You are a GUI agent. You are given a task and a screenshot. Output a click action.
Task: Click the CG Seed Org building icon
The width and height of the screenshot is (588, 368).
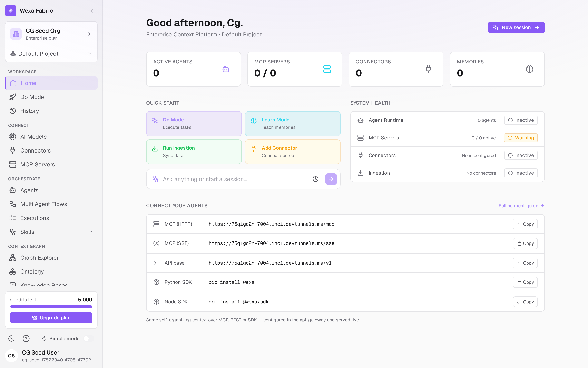(16, 34)
